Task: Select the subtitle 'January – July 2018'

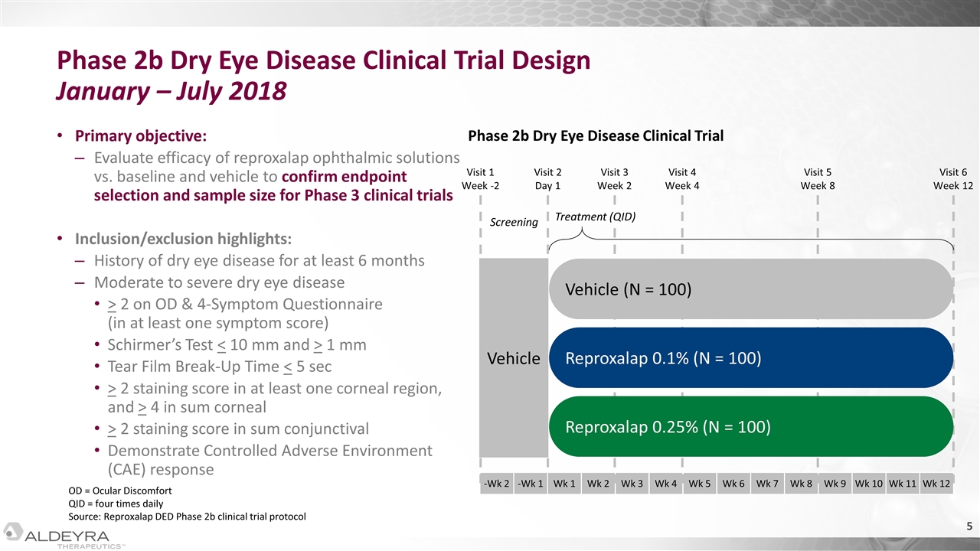Action: tap(172, 91)
